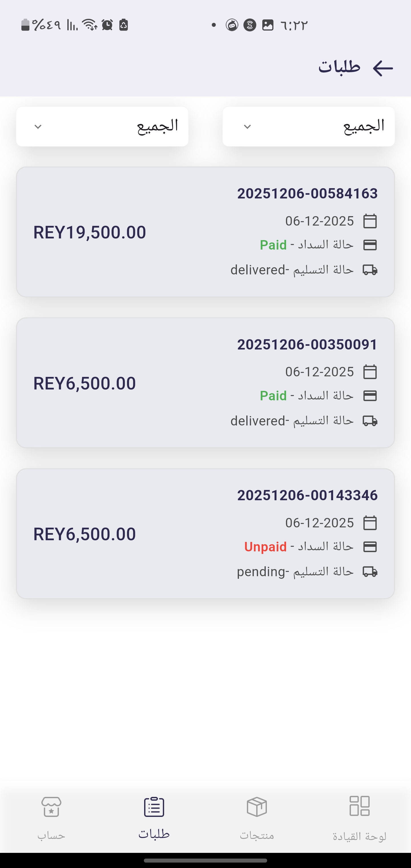
Task: Open order number 20251206-00350091
Action: [307, 344]
